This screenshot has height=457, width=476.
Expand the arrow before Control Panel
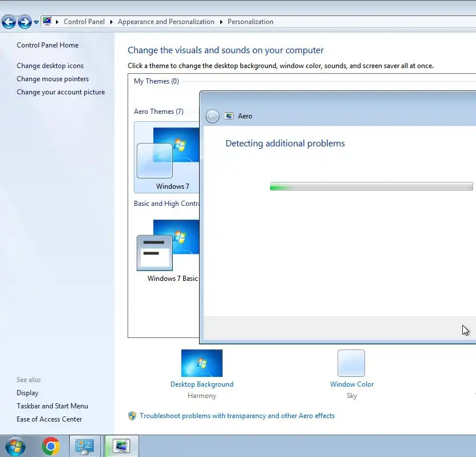(57, 22)
